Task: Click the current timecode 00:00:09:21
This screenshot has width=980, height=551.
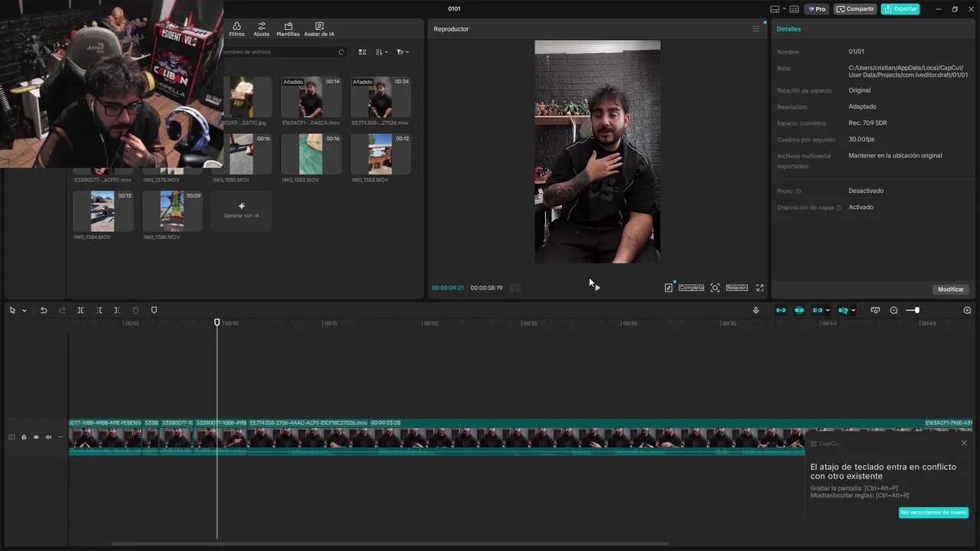Action: (x=448, y=288)
